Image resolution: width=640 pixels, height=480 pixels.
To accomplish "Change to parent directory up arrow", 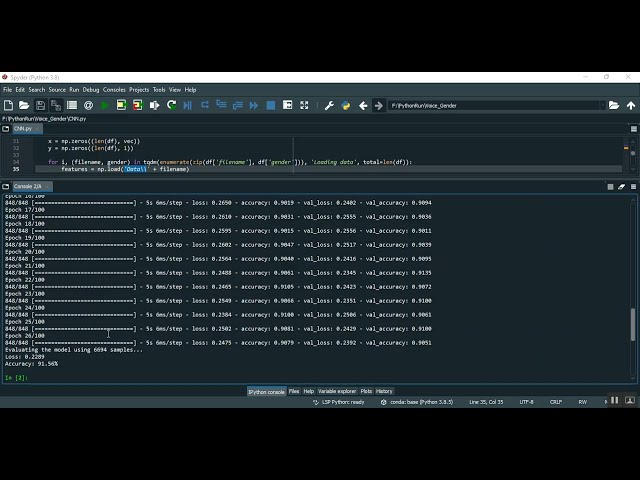I will click(x=631, y=105).
